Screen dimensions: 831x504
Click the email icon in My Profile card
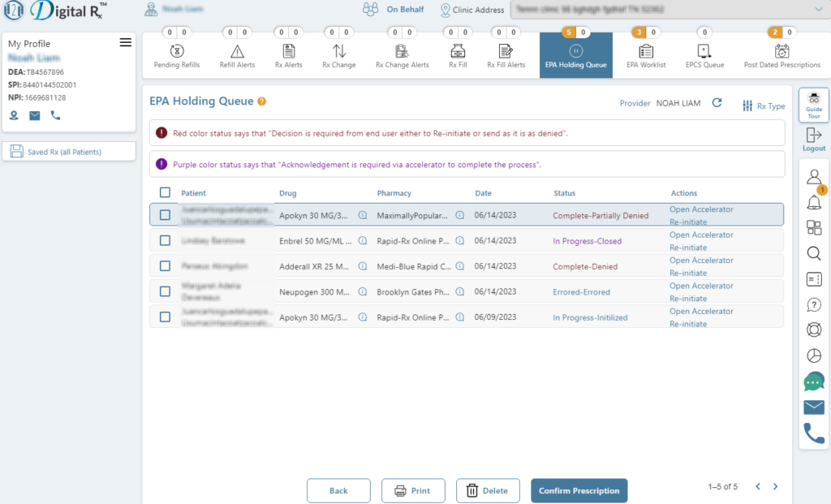pyautogui.click(x=34, y=117)
